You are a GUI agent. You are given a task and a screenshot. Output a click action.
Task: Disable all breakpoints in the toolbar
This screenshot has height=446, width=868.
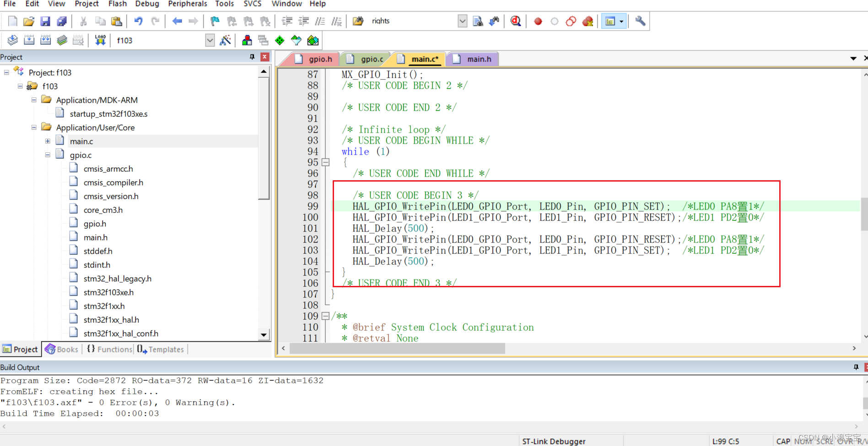[571, 21]
